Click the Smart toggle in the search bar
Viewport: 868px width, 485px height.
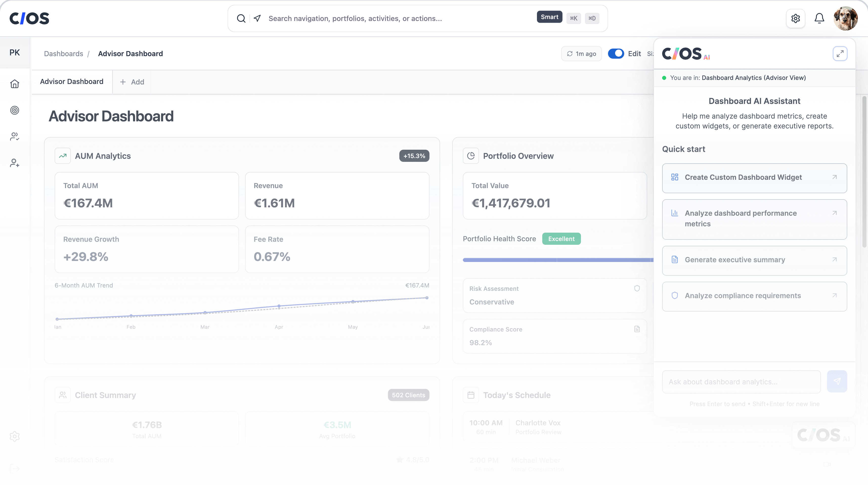pyautogui.click(x=550, y=16)
